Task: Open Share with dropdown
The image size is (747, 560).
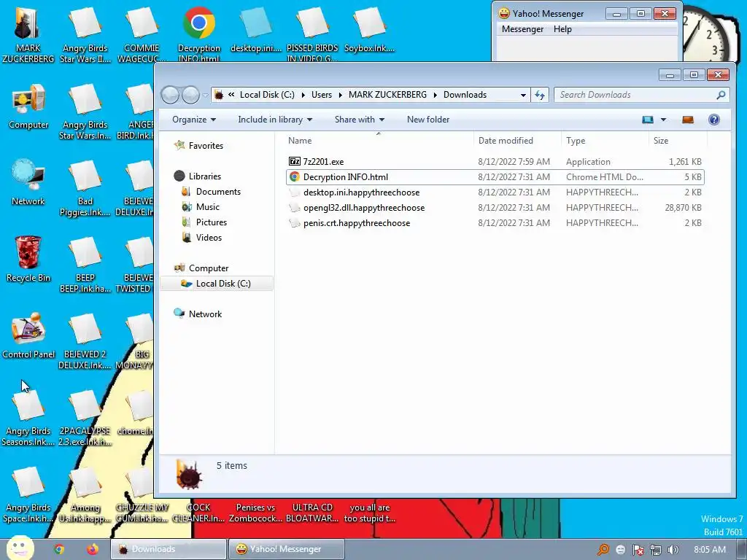Action: click(x=359, y=120)
